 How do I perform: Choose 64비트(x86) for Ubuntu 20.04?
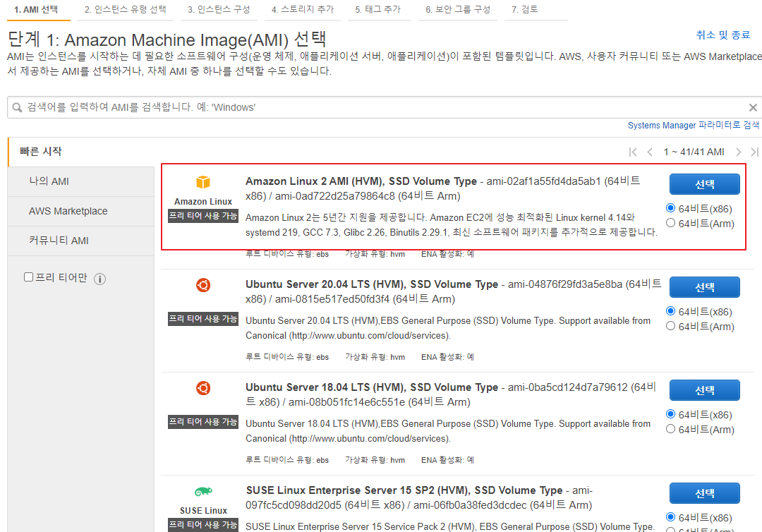[x=671, y=311]
